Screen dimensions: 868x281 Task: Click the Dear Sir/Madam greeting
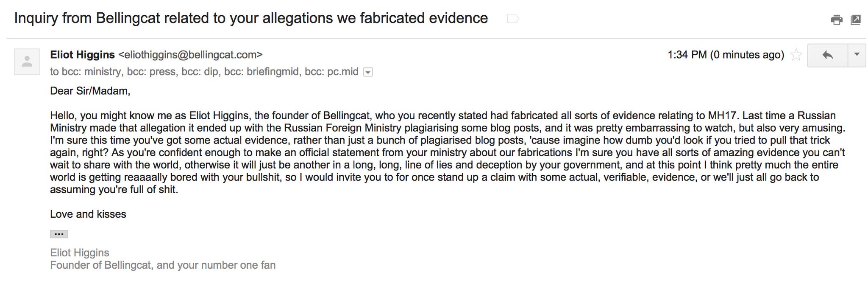(x=90, y=91)
